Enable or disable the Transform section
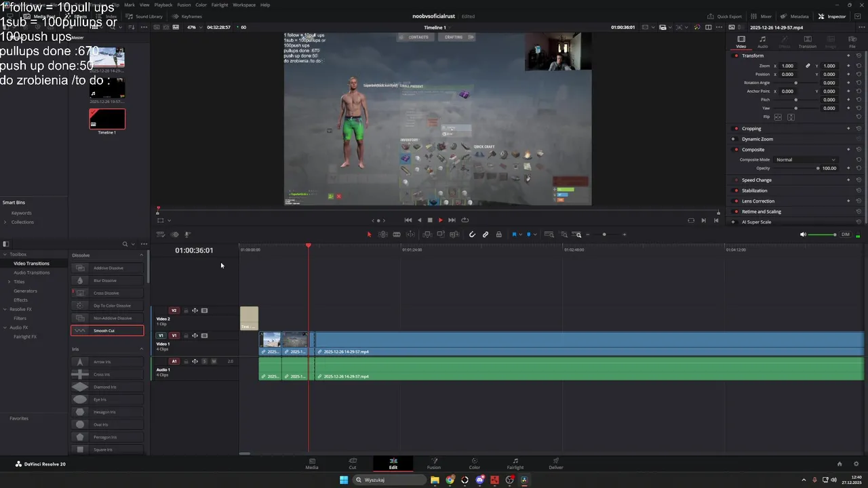The image size is (868, 488). pyautogui.click(x=736, y=56)
